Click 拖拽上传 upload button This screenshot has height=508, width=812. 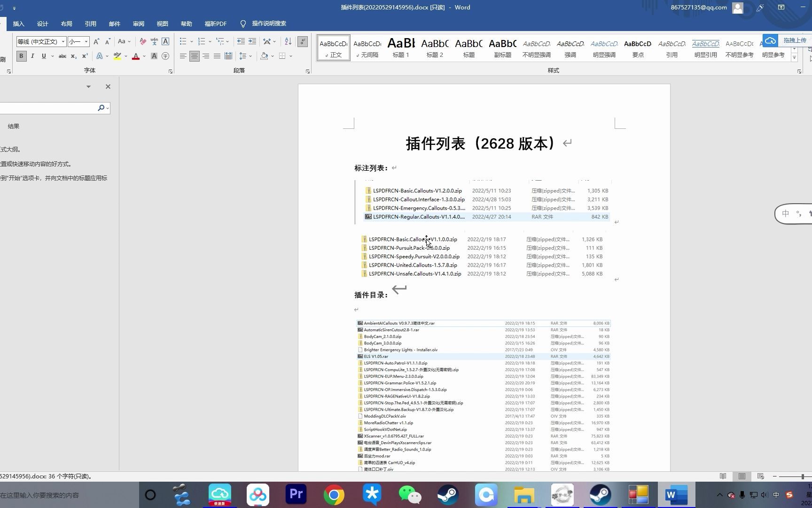(787, 40)
